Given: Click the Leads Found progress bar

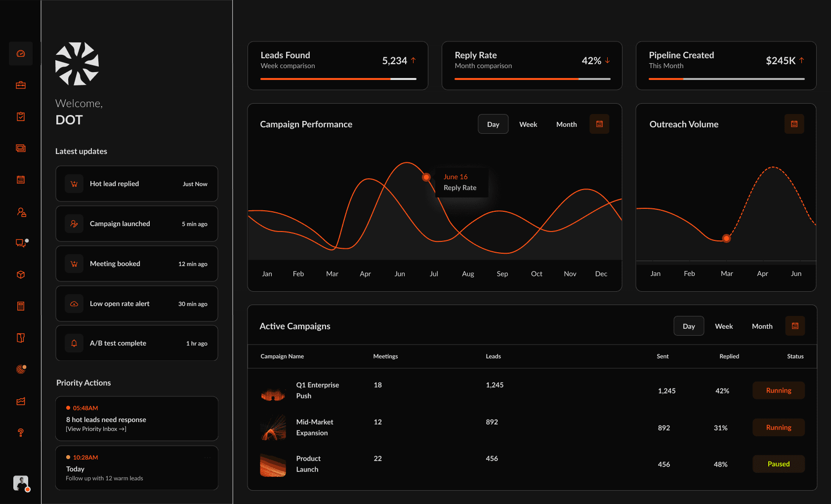Looking at the screenshot, I should (338, 78).
